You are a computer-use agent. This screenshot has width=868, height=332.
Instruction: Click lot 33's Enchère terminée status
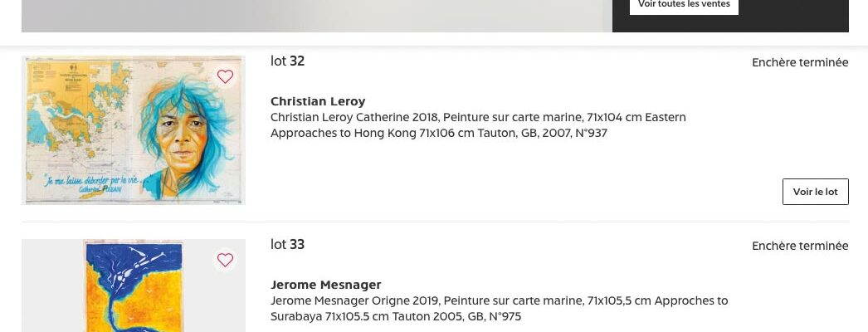coord(800,246)
